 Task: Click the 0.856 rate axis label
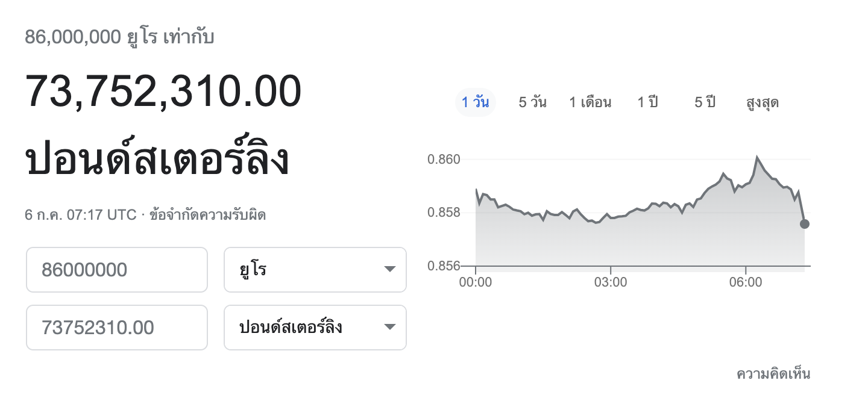click(x=444, y=266)
